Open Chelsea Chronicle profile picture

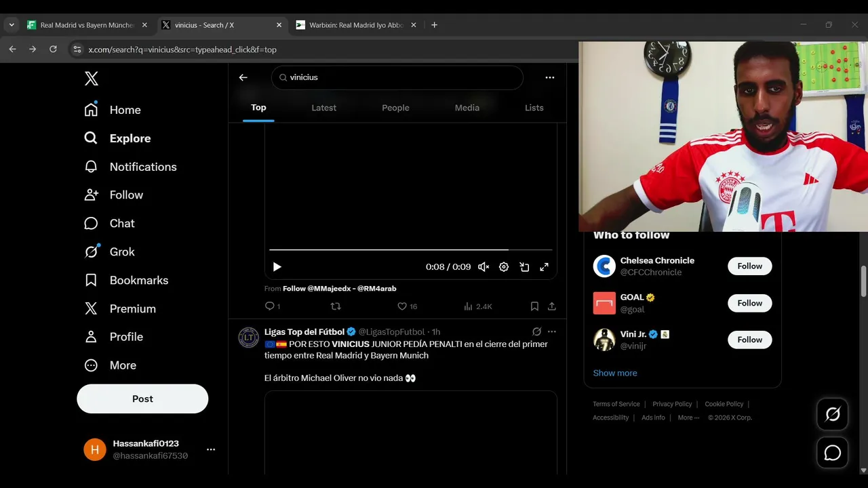pos(604,266)
